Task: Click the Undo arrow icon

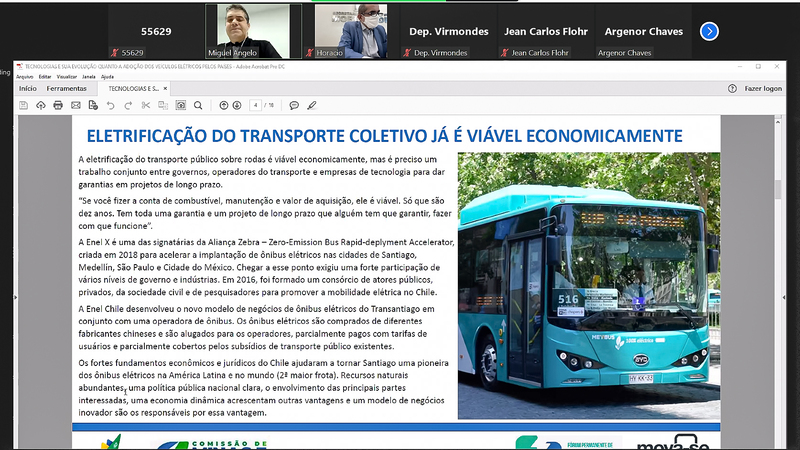Action: 110,105
